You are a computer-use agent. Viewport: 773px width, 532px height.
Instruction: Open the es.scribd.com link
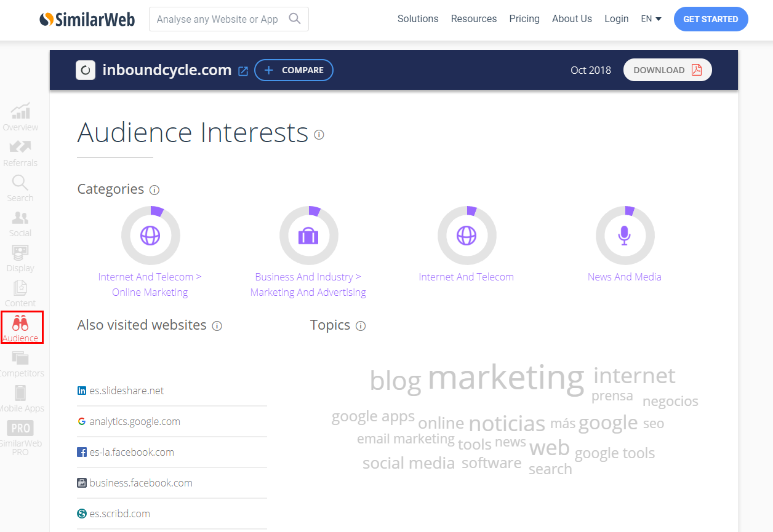[120, 514]
